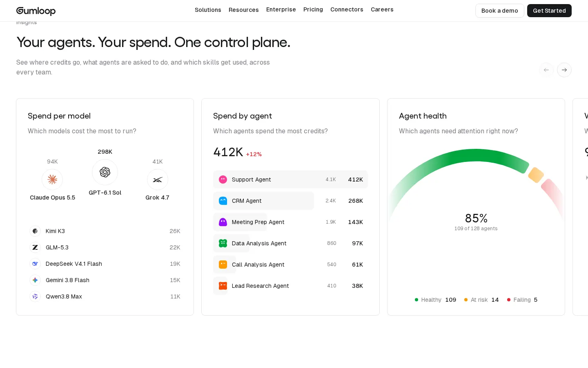Open the Enterprise page
This screenshot has height=368, width=588.
click(x=281, y=9)
